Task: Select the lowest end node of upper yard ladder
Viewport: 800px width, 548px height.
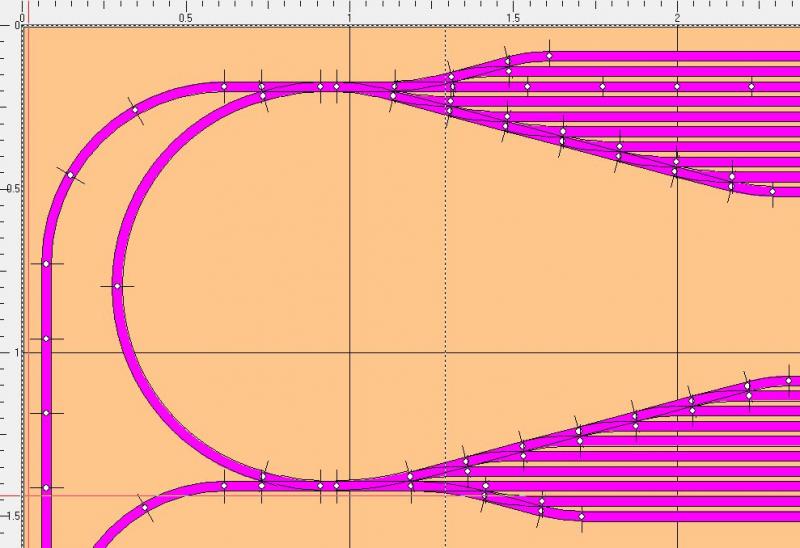Action: [x=772, y=192]
